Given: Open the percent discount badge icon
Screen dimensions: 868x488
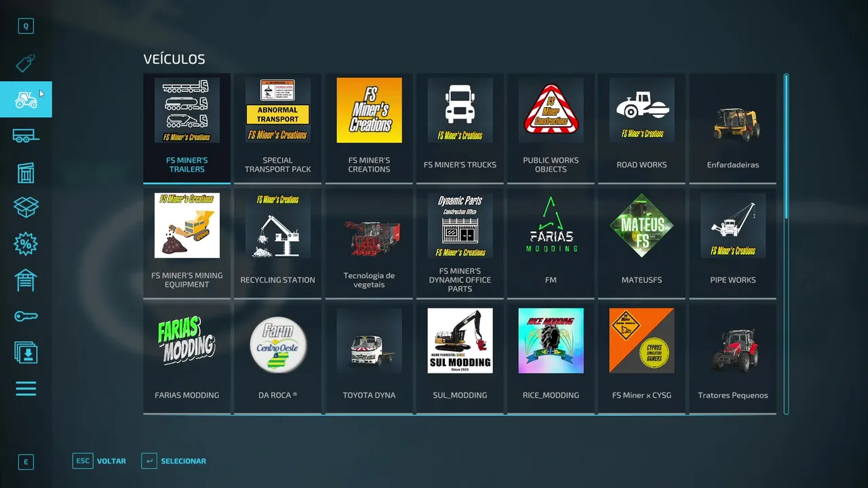Looking at the screenshot, I should coord(26,244).
